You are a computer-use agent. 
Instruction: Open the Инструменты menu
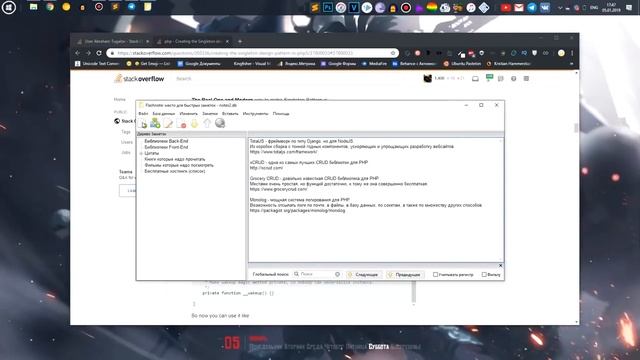pos(256,113)
